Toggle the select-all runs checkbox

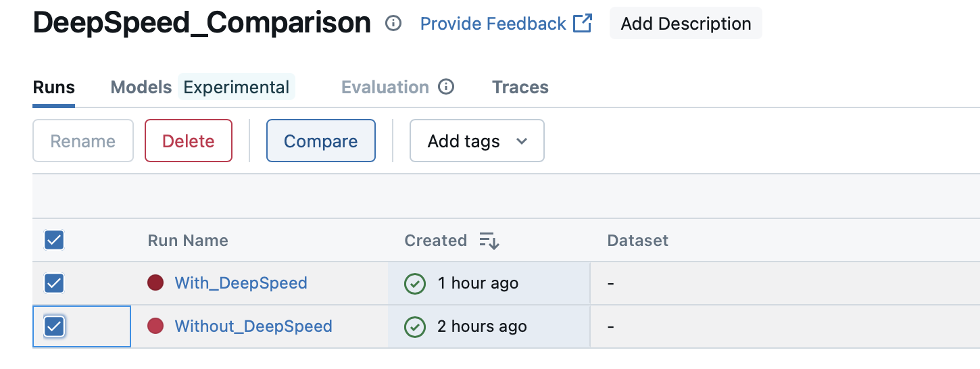[x=54, y=240]
